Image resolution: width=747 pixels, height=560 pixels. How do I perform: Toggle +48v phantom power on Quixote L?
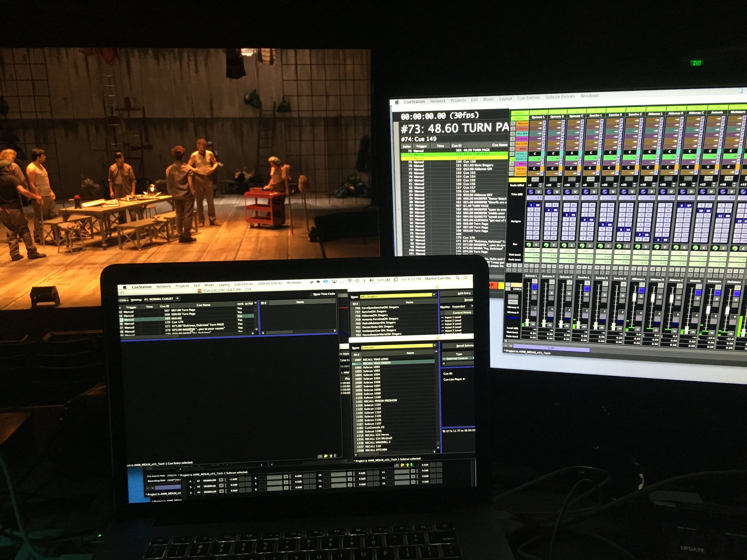[535, 179]
